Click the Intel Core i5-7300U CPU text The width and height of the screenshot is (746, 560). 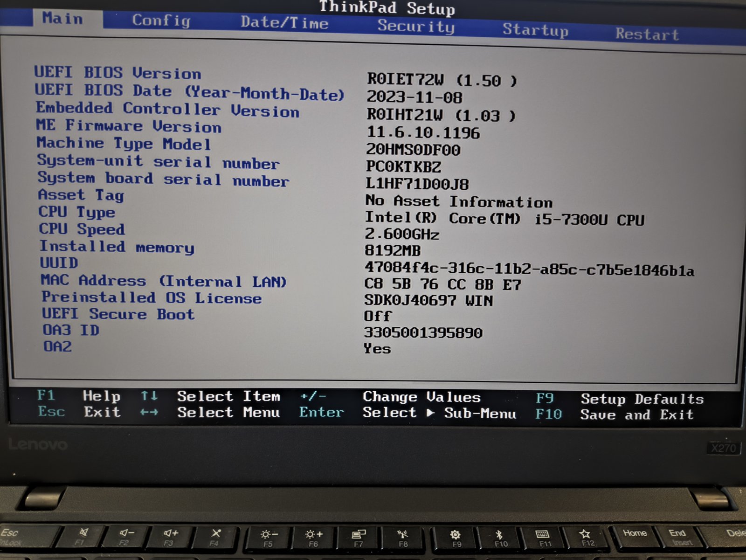coord(504,219)
